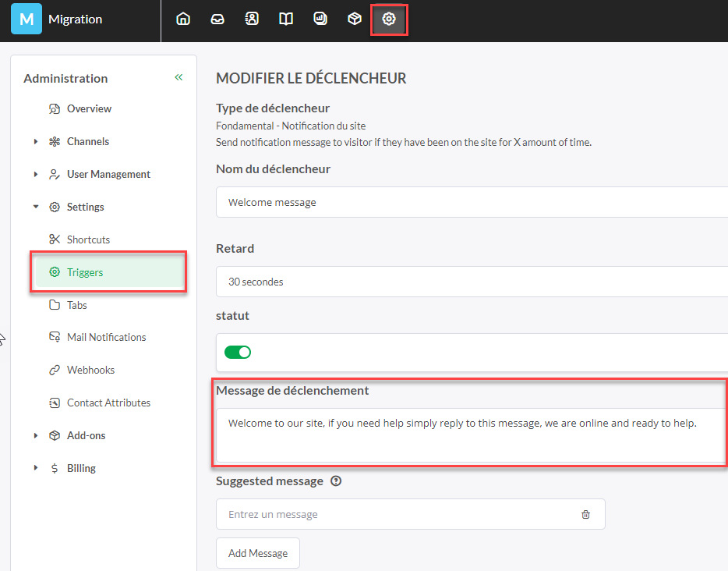The height and width of the screenshot is (571, 728).
Task: Click the Add Message button
Action: (258, 553)
